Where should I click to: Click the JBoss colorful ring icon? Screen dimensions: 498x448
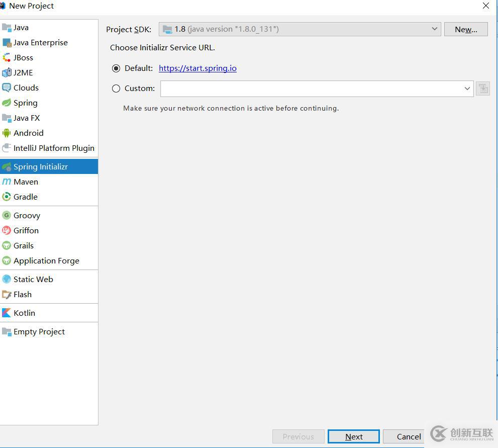point(7,57)
